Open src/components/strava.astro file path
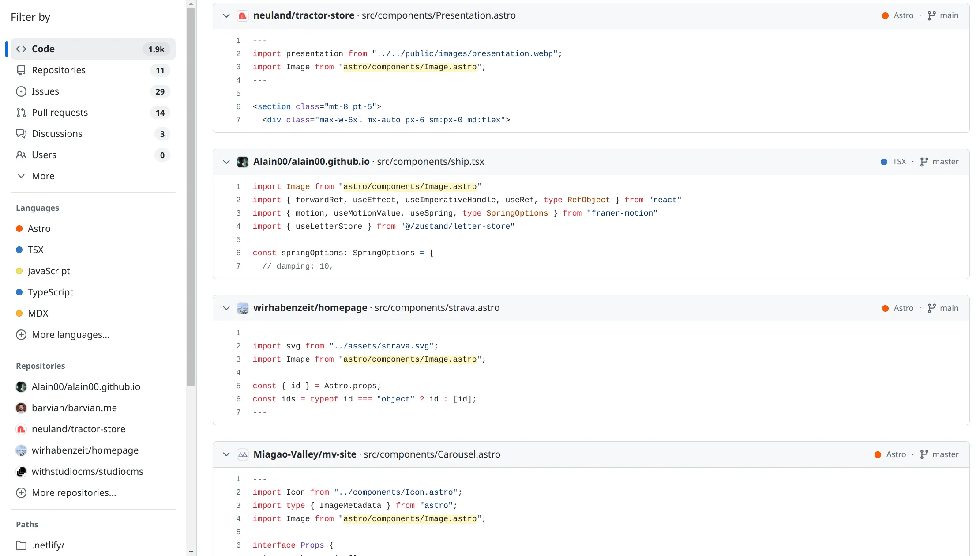 coord(436,308)
